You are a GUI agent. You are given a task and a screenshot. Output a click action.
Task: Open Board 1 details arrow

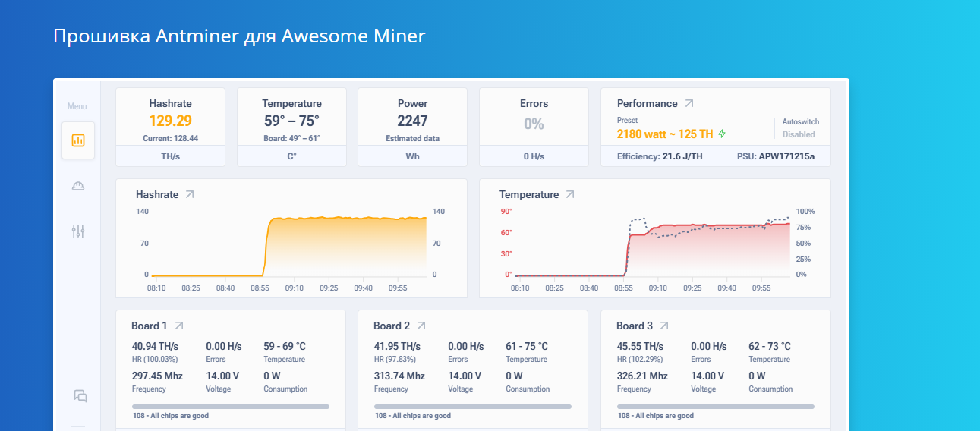(x=179, y=326)
